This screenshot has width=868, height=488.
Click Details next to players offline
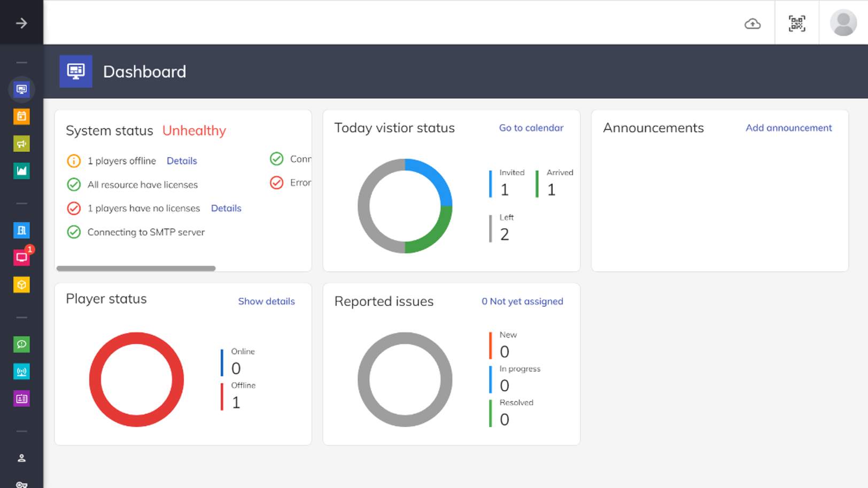(182, 161)
